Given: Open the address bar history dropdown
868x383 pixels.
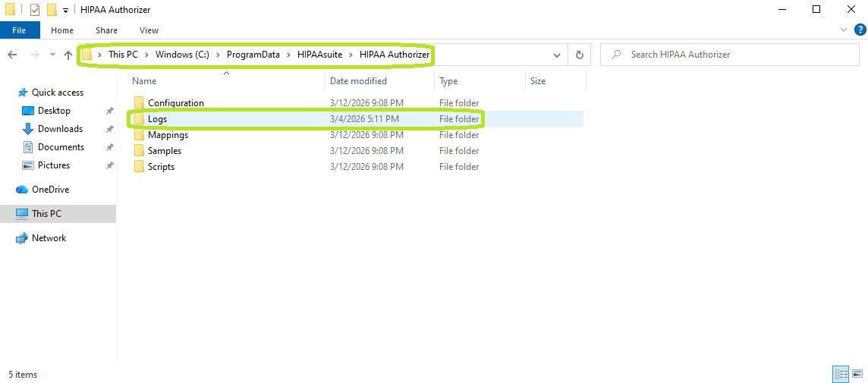Looking at the screenshot, I should (557, 55).
